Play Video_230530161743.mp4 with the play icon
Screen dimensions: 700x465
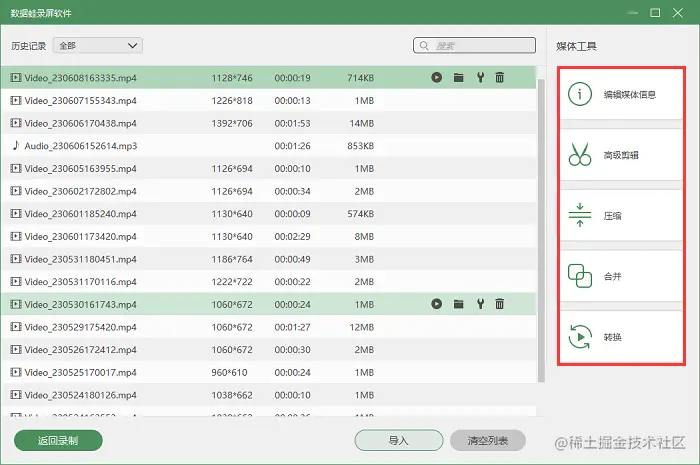click(437, 304)
